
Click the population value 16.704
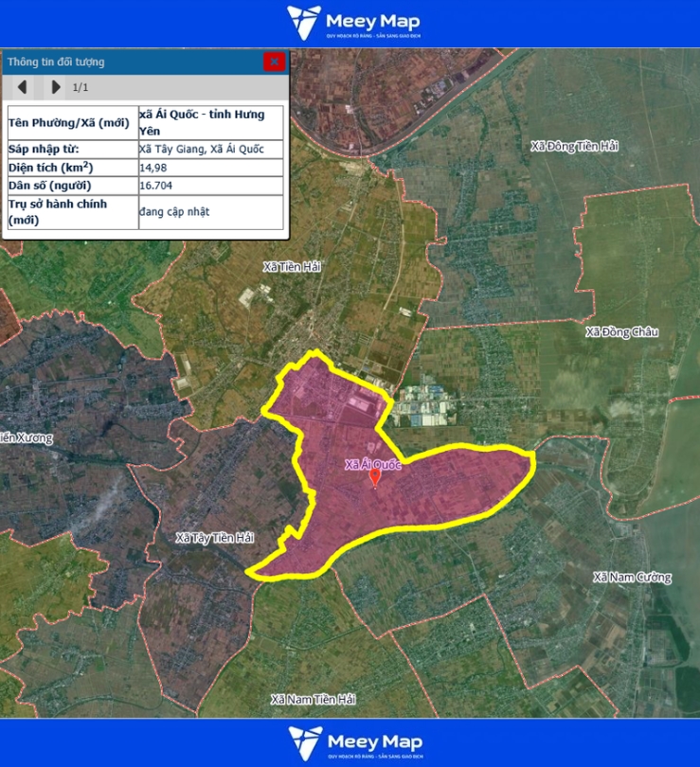click(x=155, y=186)
